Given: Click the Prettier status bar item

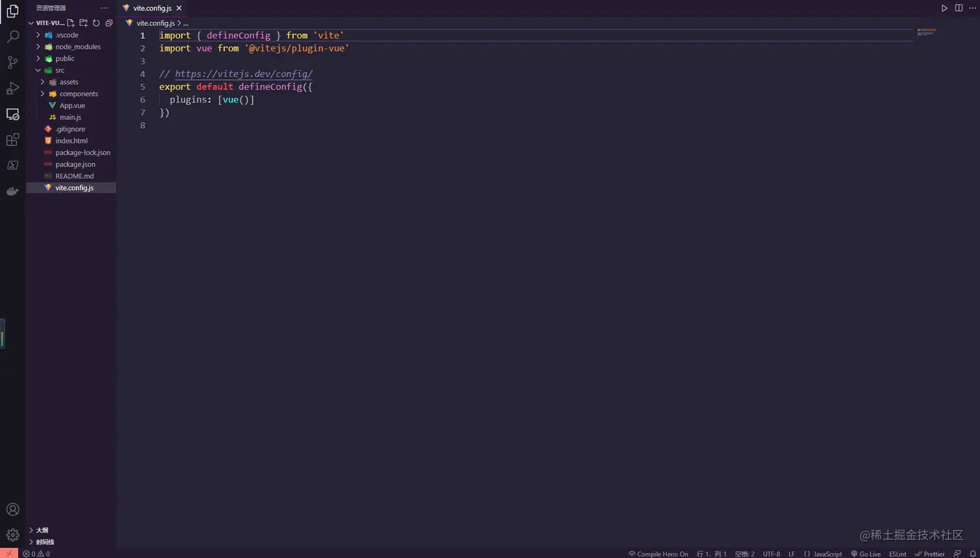Looking at the screenshot, I should point(929,554).
